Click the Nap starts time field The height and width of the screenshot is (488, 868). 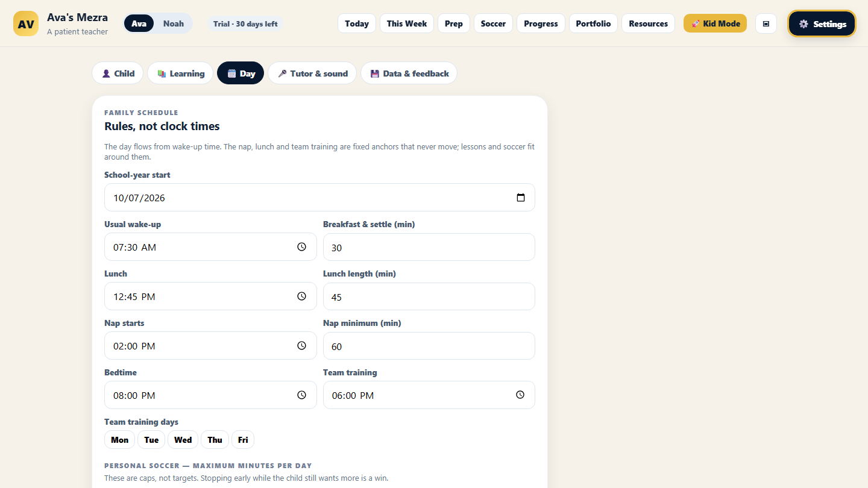tap(210, 346)
